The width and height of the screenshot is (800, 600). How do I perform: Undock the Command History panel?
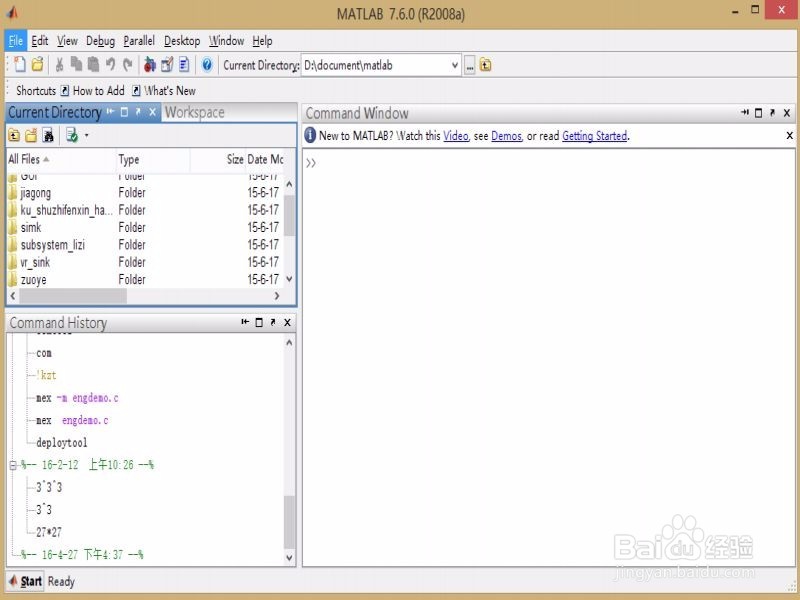273,322
